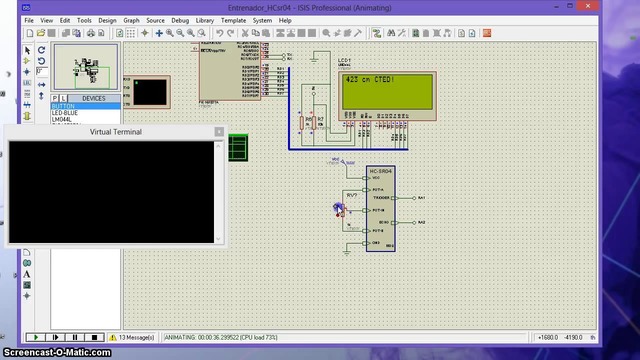The image size is (640, 360).
Task: Open the Edit menu
Action: [x=65, y=20]
